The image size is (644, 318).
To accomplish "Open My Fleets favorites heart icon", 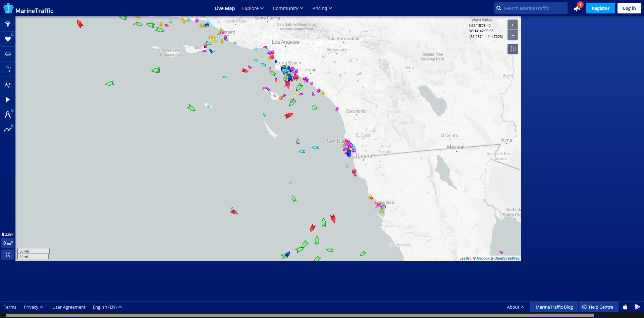I will [8, 39].
